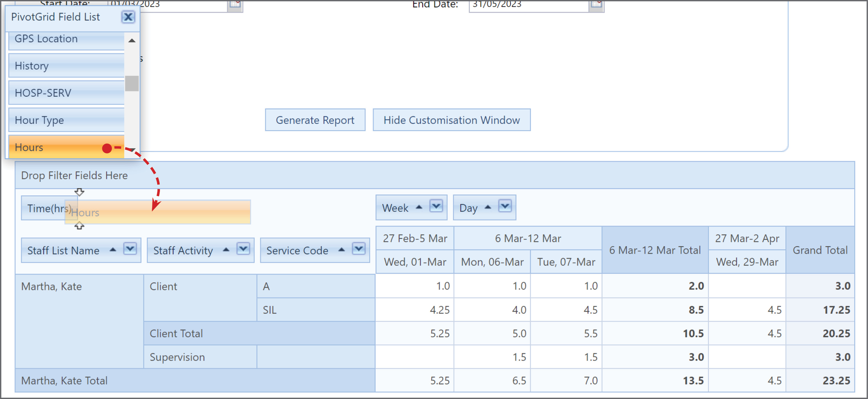
Task: Open the Service Code filter dropdown
Action: tap(359, 249)
